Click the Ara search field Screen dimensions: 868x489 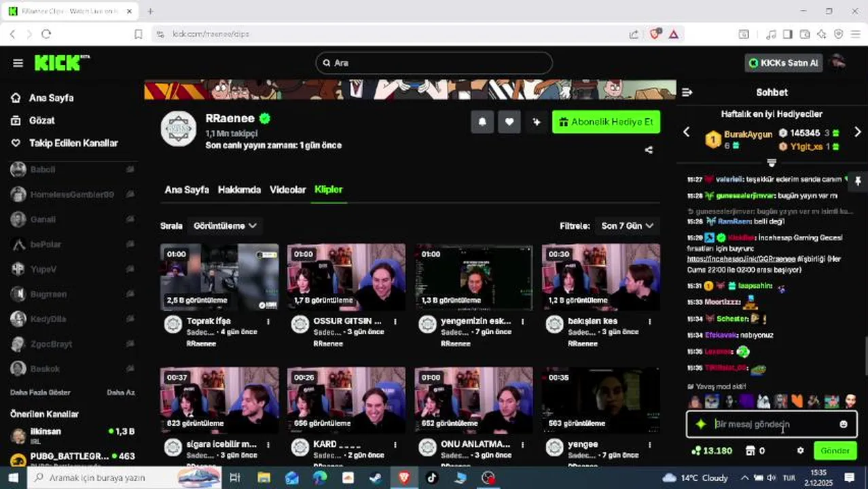pyautogui.click(x=434, y=63)
